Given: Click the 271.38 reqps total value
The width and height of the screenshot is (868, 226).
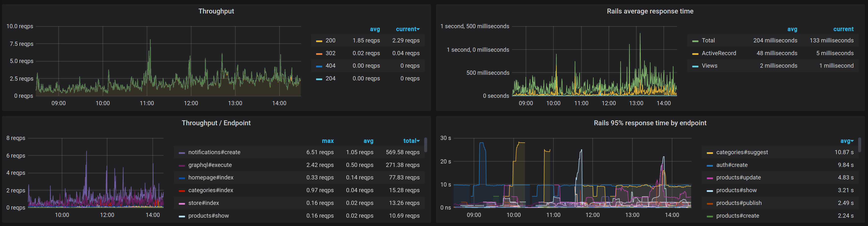Looking at the screenshot, I should 403,165.
